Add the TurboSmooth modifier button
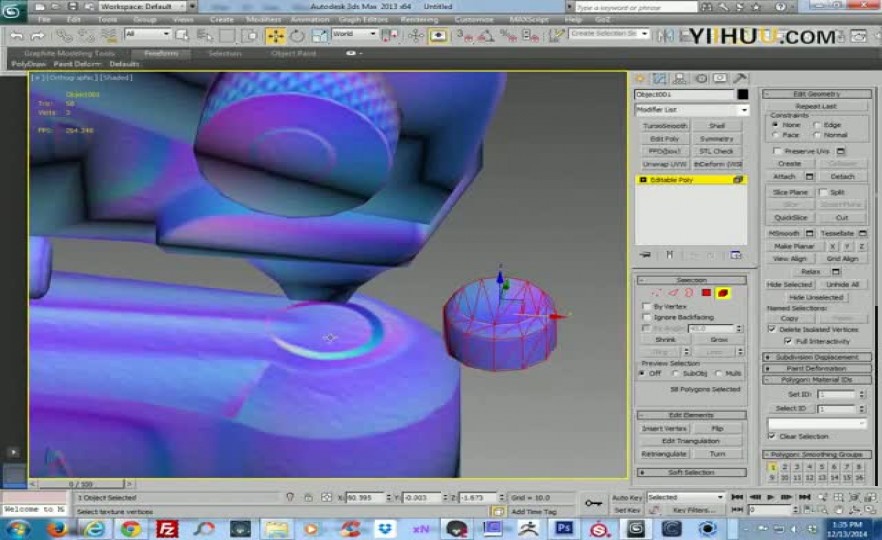 [x=664, y=126]
